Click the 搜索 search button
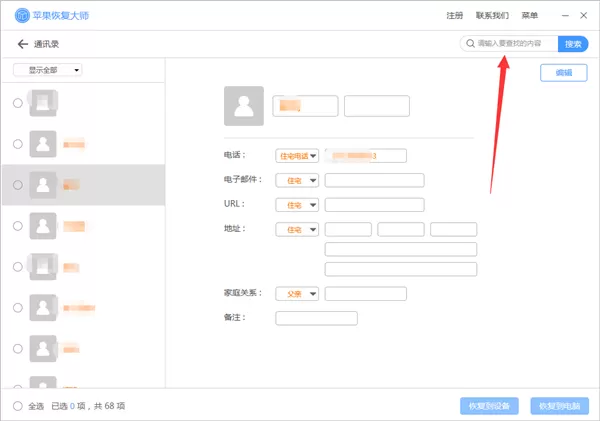Viewport: 600px width, 421px height. (x=573, y=44)
